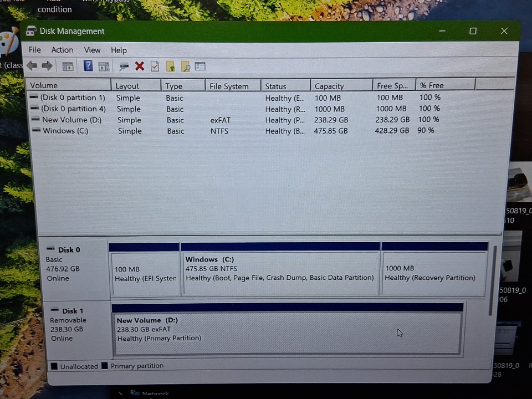Click the Forward arrow toolbar icon

tap(47, 66)
